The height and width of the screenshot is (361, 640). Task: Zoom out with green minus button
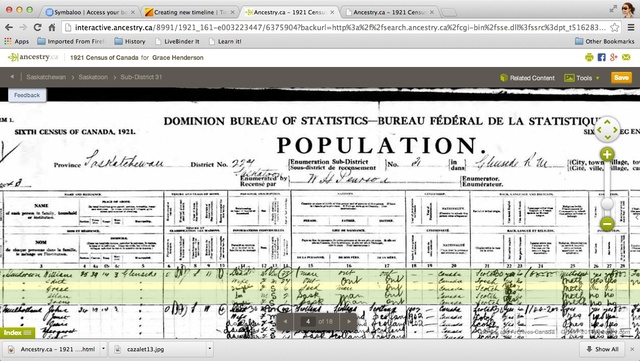point(607,223)
